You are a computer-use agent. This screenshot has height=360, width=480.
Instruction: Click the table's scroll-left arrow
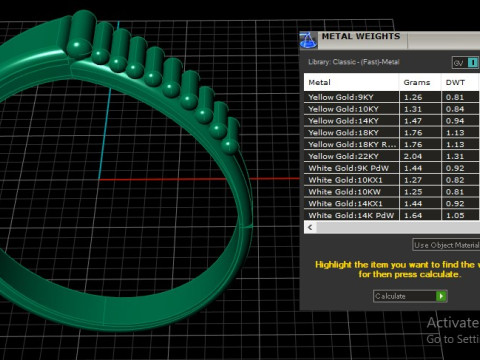pyautogui.click(x=310, y=227)
